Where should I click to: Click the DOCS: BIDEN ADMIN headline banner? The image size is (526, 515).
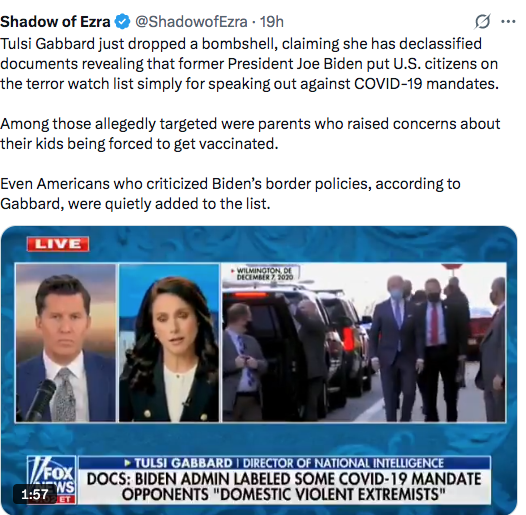click(284, 486)
